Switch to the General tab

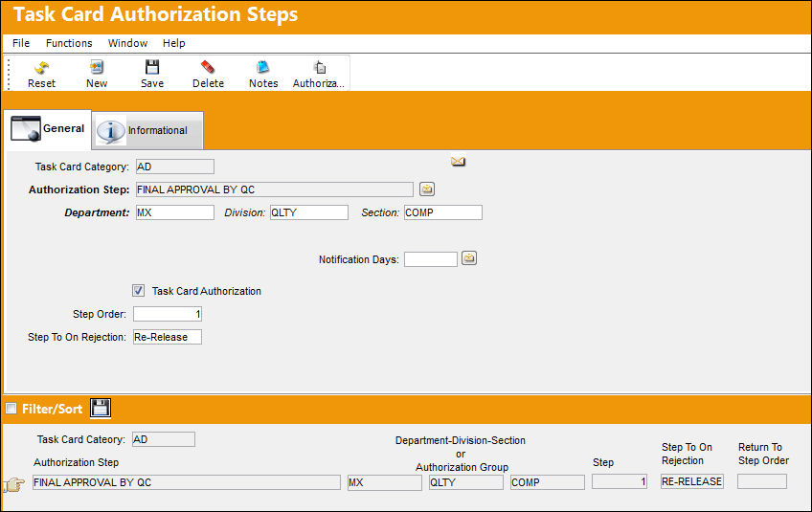click(x=48, y=129)
